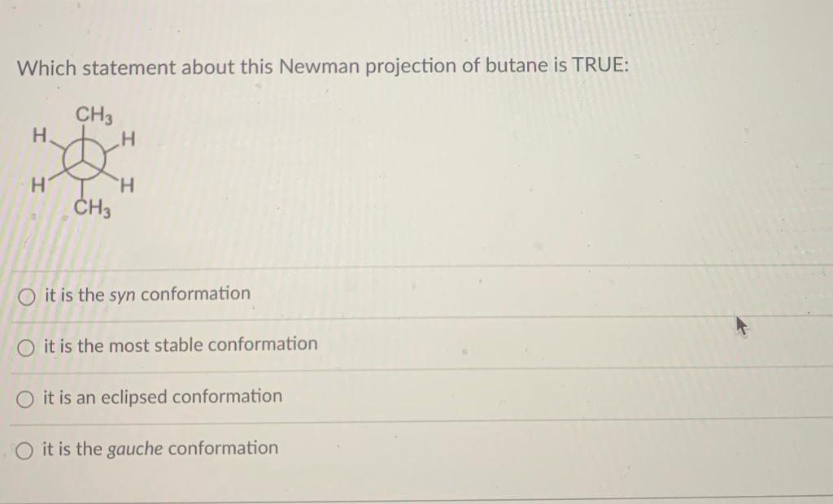This screenshot has width=833, height=504.
Task: Select the radio button for syn conformation
Action: (x=27, y=296)
